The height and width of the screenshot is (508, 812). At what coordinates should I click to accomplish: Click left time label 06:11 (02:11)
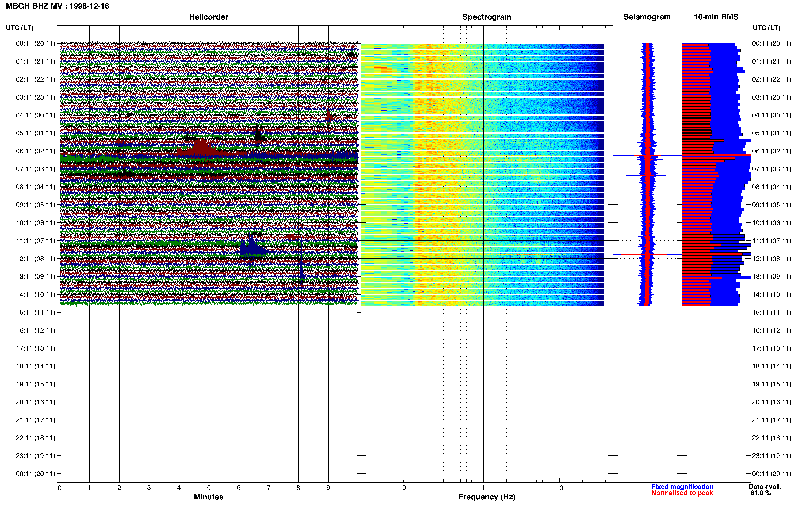click(36, 151)
